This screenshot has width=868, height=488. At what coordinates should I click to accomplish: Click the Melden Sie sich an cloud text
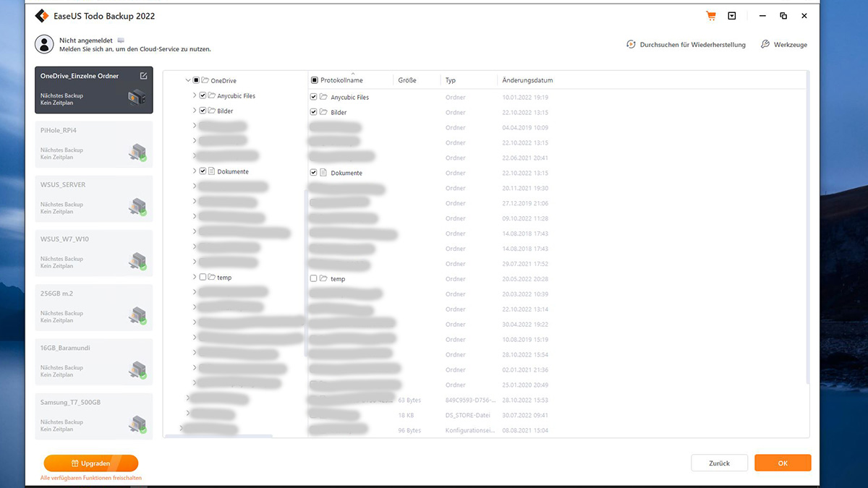[135, 49]
